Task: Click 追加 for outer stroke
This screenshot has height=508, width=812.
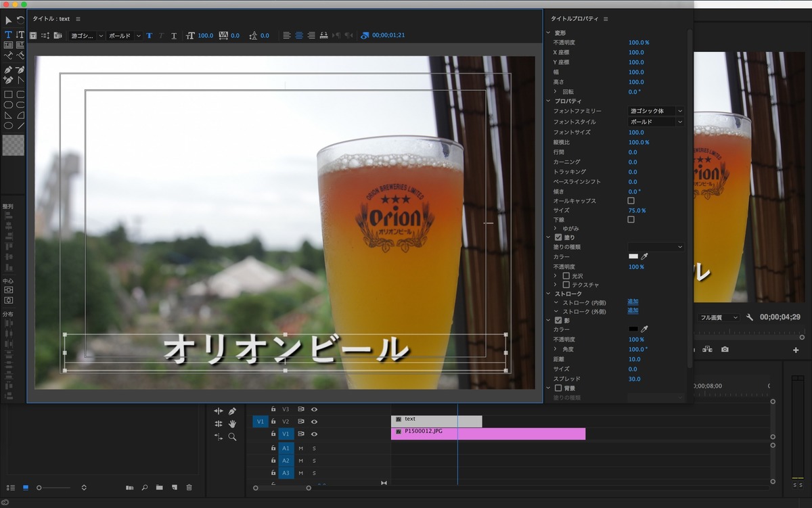Action: pos(633,311)
